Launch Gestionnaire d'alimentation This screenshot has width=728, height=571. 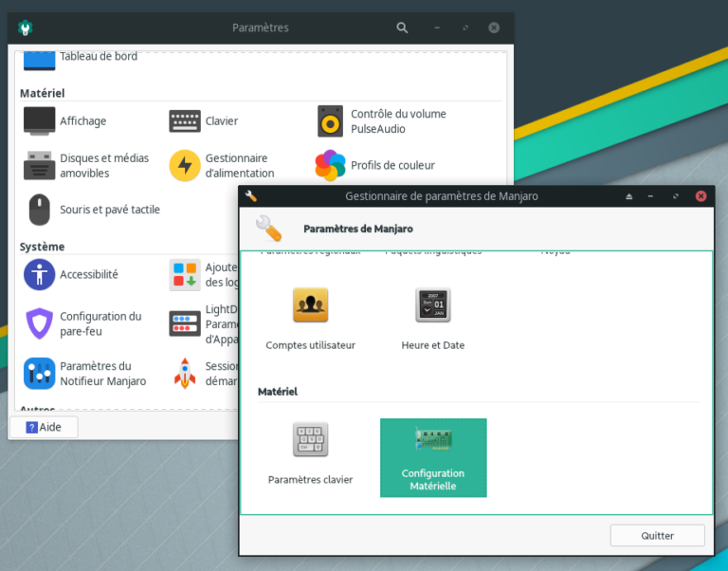click(x=222, y=166)
